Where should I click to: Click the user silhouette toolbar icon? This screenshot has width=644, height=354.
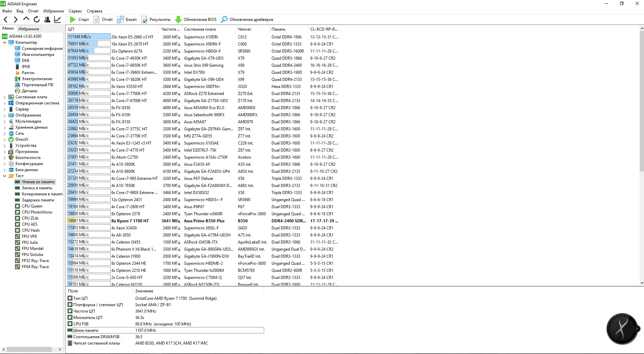click(x=47, y=20)
